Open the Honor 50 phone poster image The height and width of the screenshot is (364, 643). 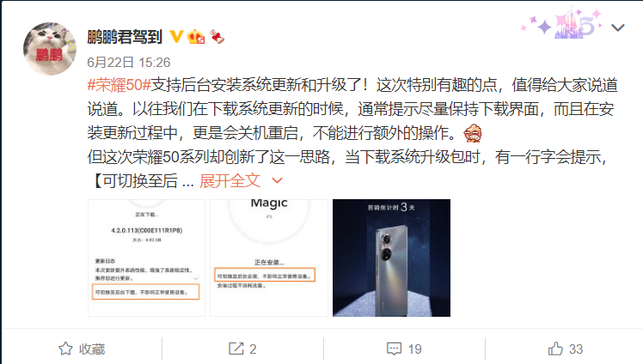tap(391, 258)
